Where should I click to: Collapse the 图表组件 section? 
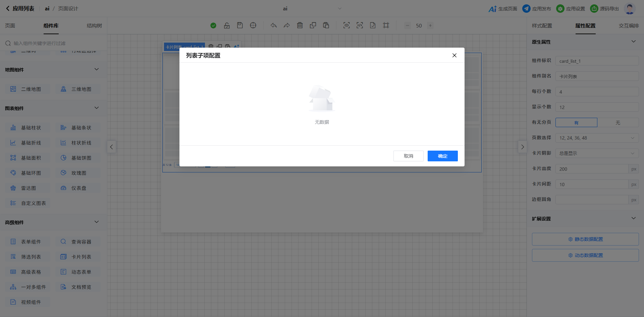tap(97, 108)
